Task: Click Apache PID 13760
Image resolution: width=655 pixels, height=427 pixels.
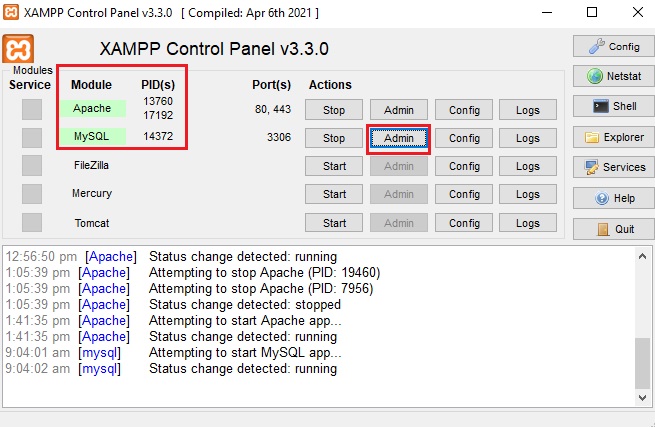Action: pyautogui.click(x=158, y=101)
